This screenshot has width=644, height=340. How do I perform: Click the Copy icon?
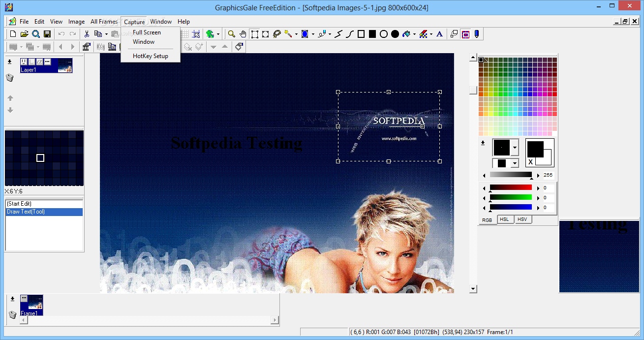(x=98, y=34)
